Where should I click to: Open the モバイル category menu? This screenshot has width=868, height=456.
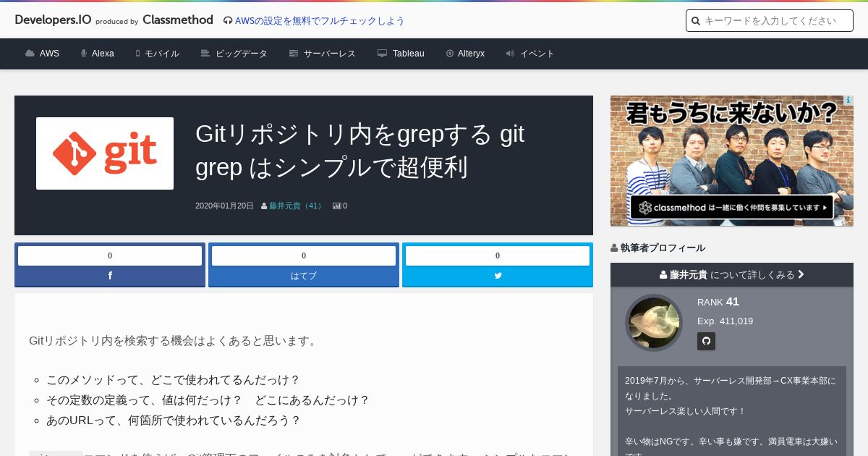[x=158, y=54]
